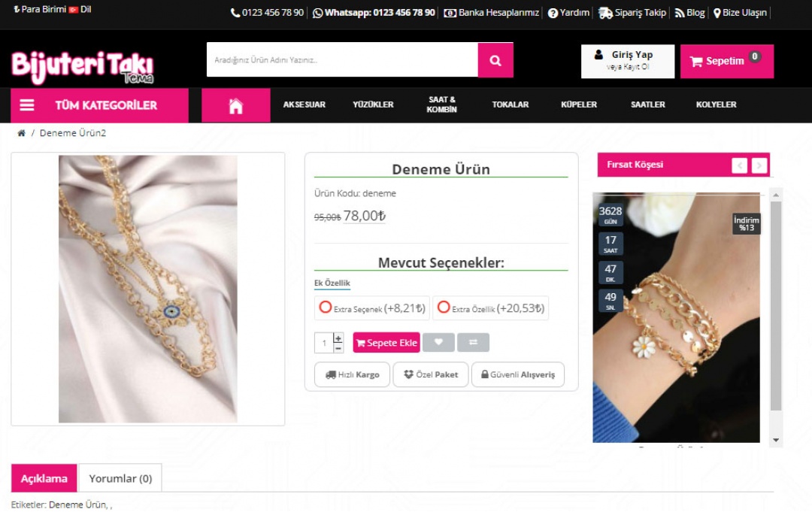
Task: Click the Fırsat Köşesi vertical scrollbar
Action: point(776,301)
